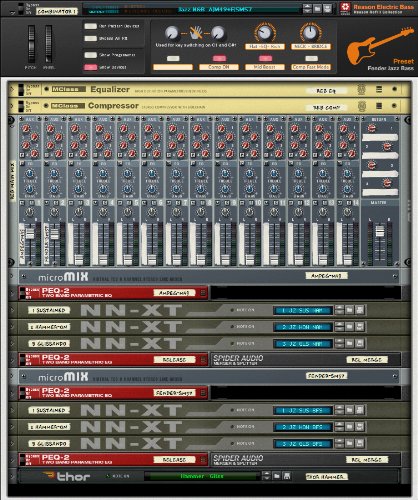The width and height of the screenshot is (418, 500).
Task: Click the orange Fender Jazz Bass guitar image
Action: 380,45
